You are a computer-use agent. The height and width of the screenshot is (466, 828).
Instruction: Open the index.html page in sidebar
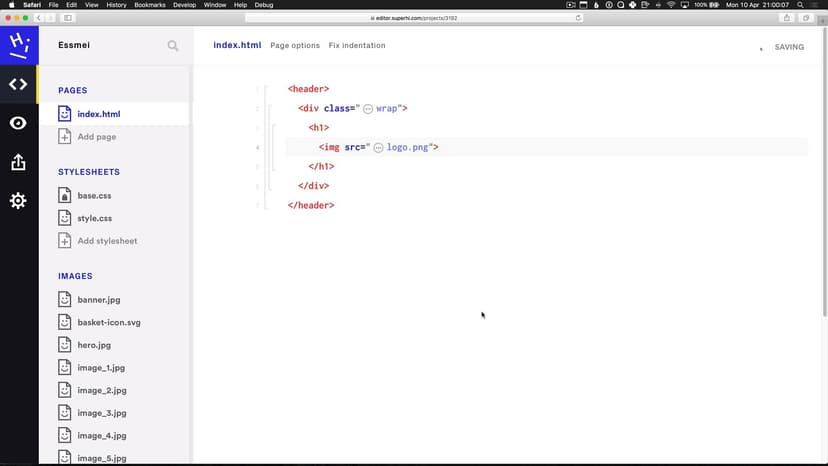tap(98, 114)
